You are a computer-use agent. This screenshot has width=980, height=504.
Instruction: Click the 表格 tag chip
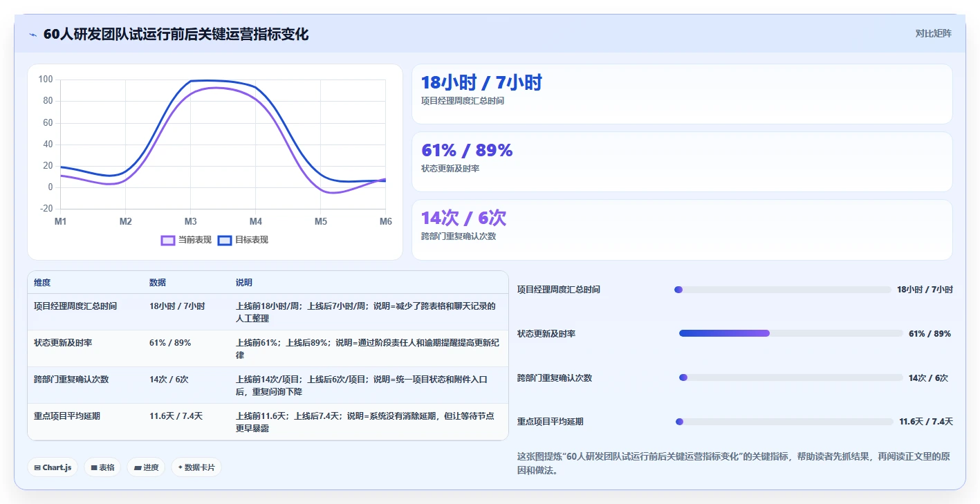tap(102, 467)
